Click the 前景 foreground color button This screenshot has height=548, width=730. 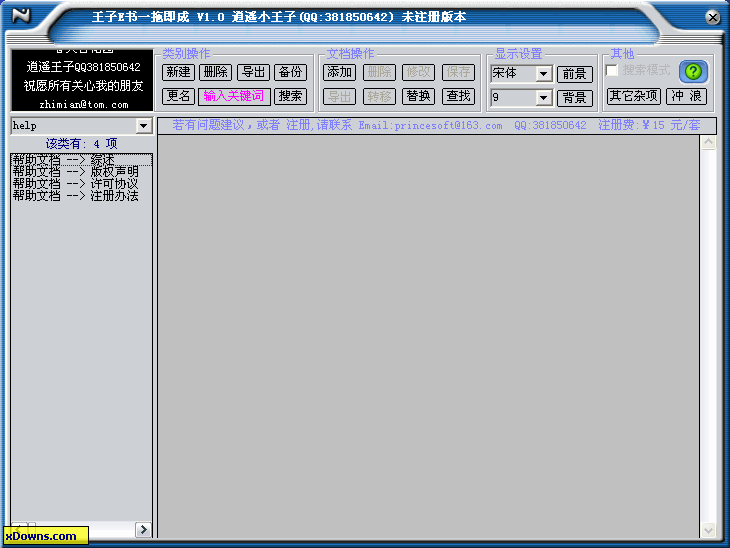575,74
